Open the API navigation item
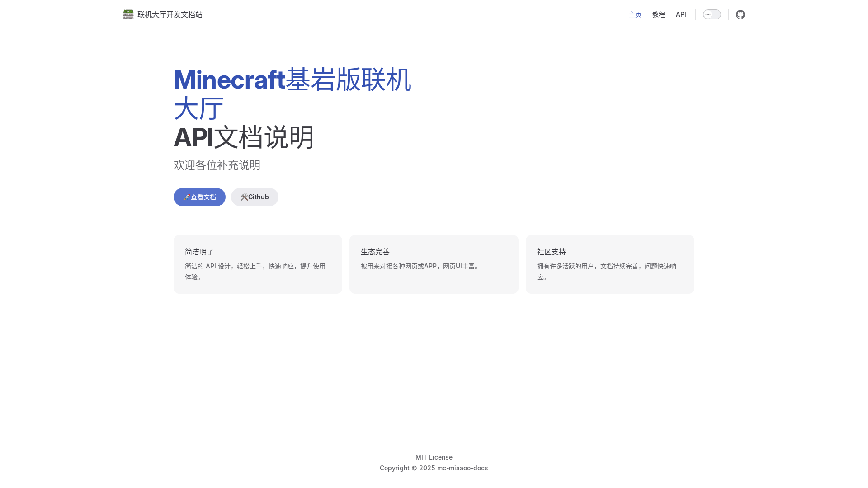Screen dimensions: 868x488 point(681,14)
